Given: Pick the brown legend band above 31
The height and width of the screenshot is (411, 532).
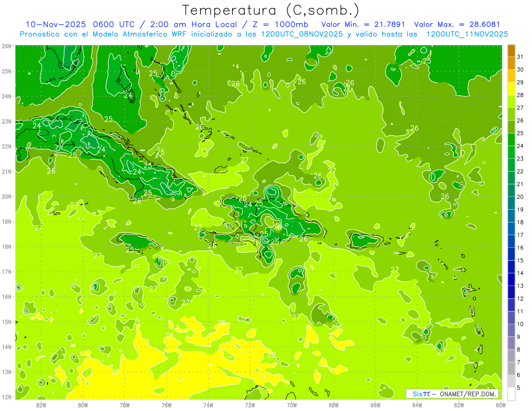Looking at the screenshot, I should click(511, 51).
